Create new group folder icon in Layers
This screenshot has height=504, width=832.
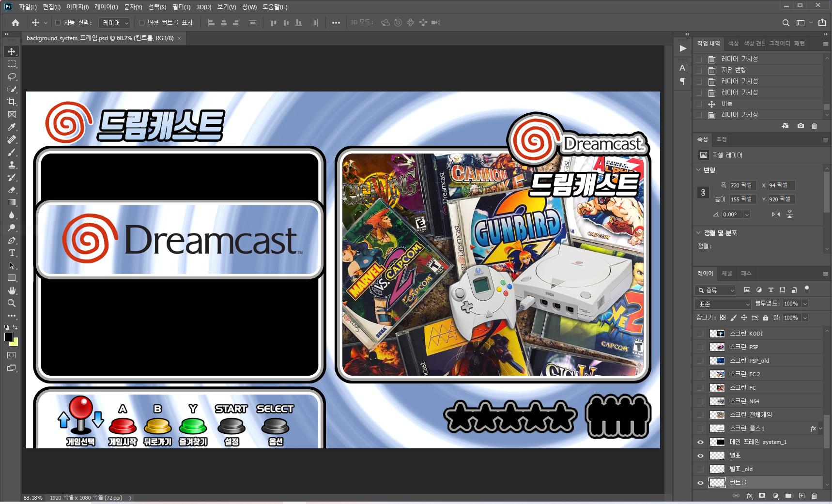[788, 496]
